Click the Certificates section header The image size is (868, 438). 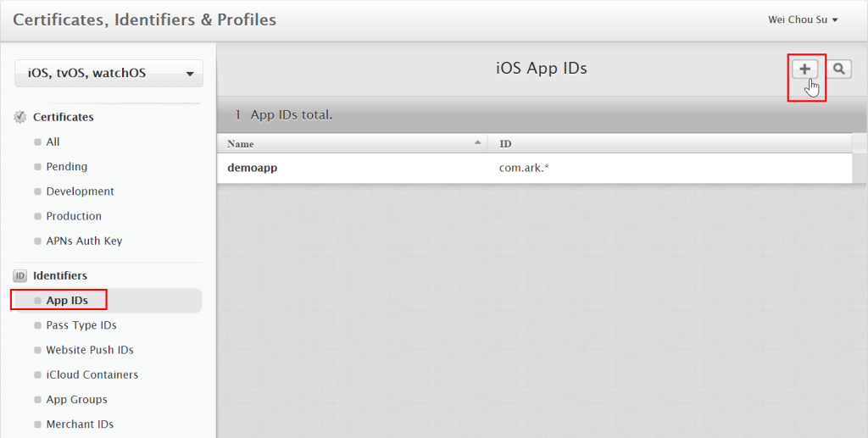coord(63,117)
